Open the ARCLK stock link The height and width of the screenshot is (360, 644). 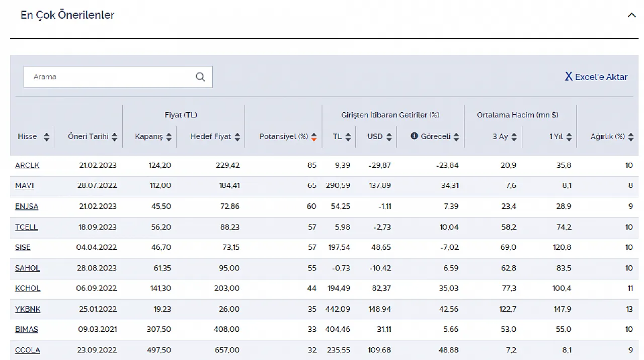pyautogui.click(x=27, y=165)
